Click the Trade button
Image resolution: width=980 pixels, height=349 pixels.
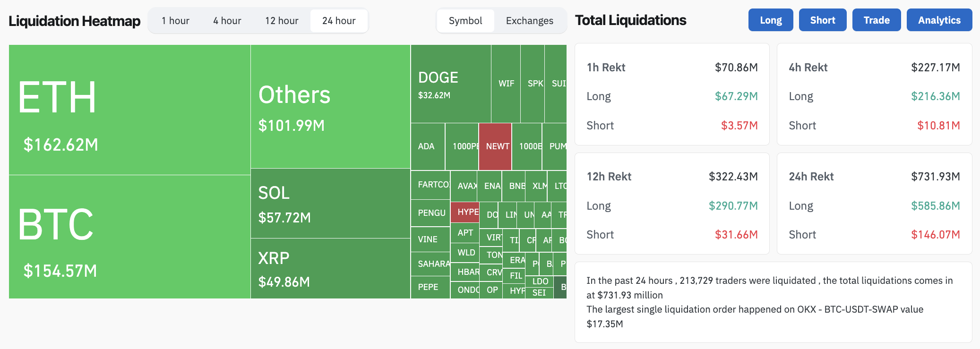coord(877,20)
